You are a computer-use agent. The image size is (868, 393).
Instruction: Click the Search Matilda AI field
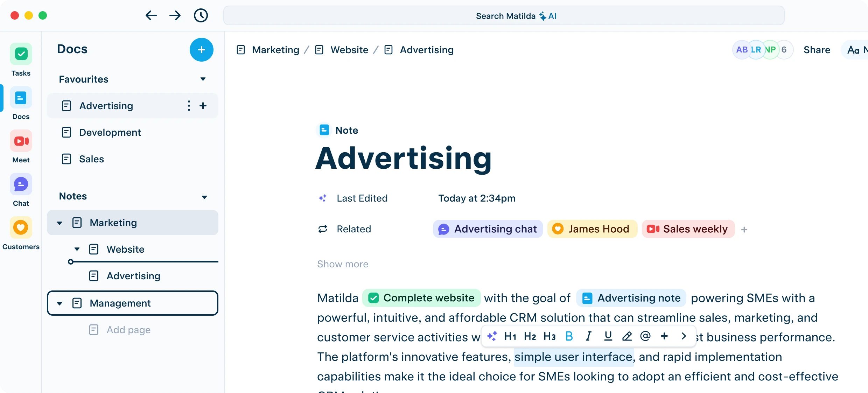504,15
